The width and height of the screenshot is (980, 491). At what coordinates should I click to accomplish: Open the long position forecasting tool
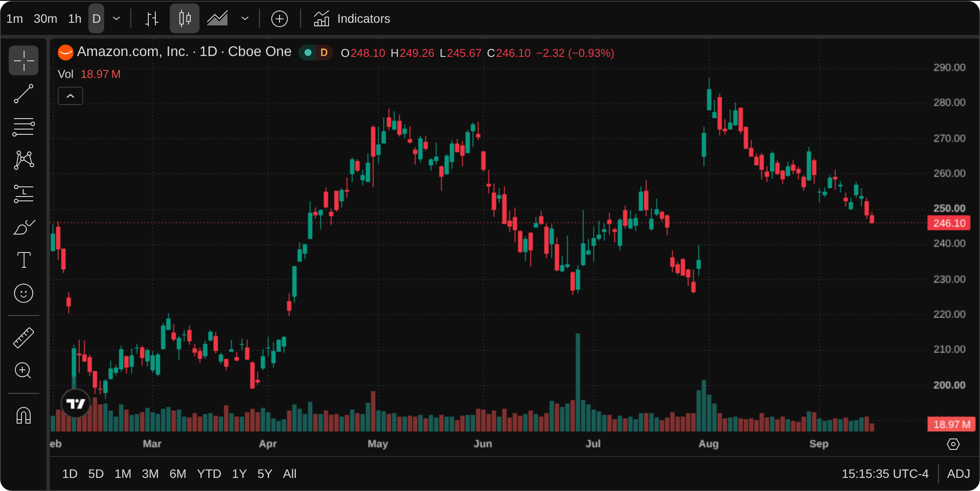(x=24, y=193)
